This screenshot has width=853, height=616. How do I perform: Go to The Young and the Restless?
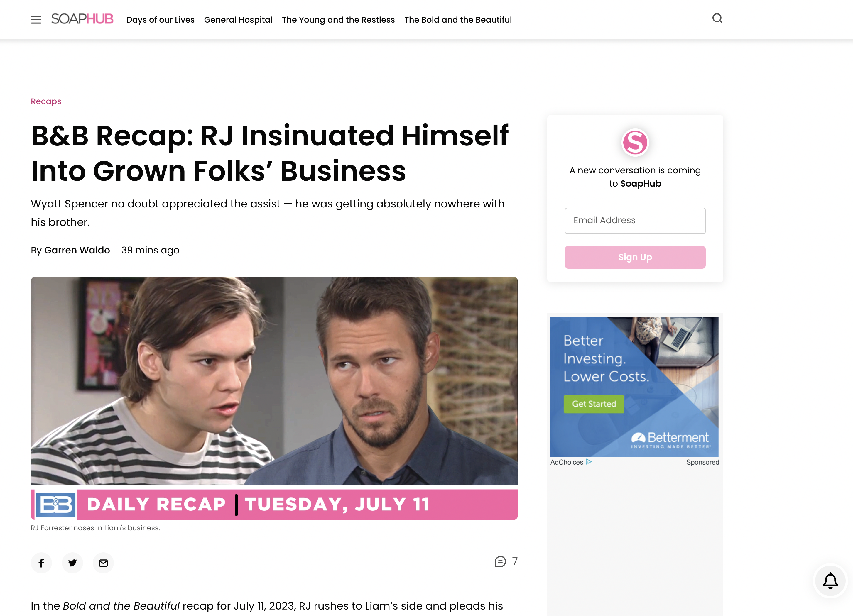click(338, 20)
